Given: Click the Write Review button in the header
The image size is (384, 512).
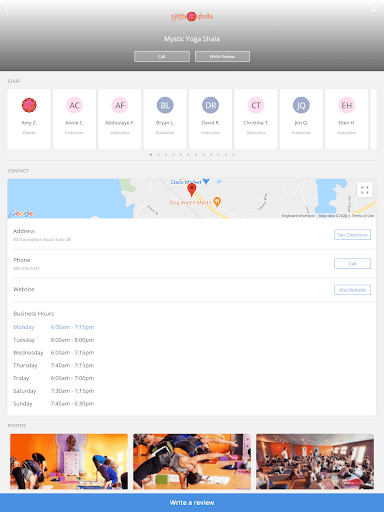Looking at the screenshot, I should click(222, 56).
